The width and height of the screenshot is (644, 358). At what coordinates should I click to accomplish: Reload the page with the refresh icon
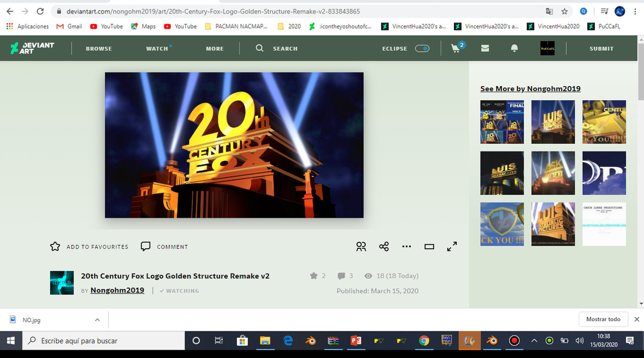(x=41, y=11)
